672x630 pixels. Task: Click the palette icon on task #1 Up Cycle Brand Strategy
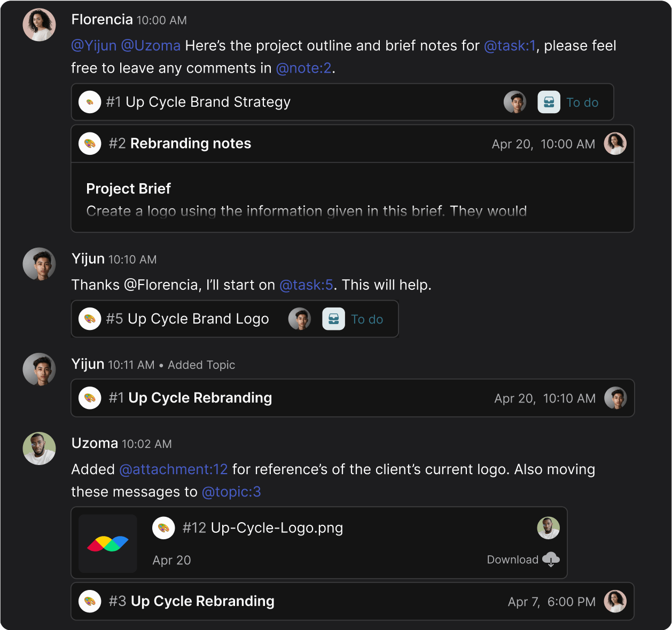point(90,102)
